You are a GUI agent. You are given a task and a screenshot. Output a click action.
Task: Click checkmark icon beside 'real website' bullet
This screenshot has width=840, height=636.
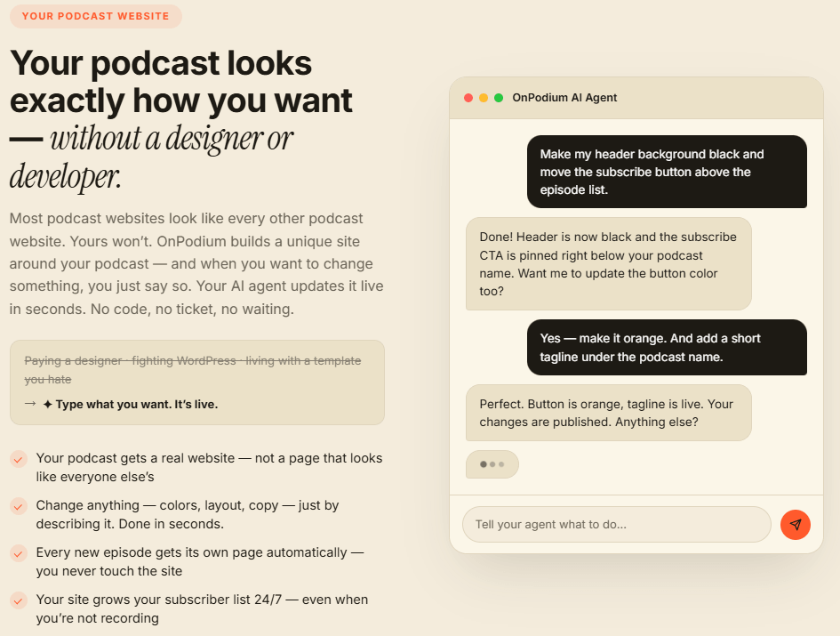click(18, 459)
